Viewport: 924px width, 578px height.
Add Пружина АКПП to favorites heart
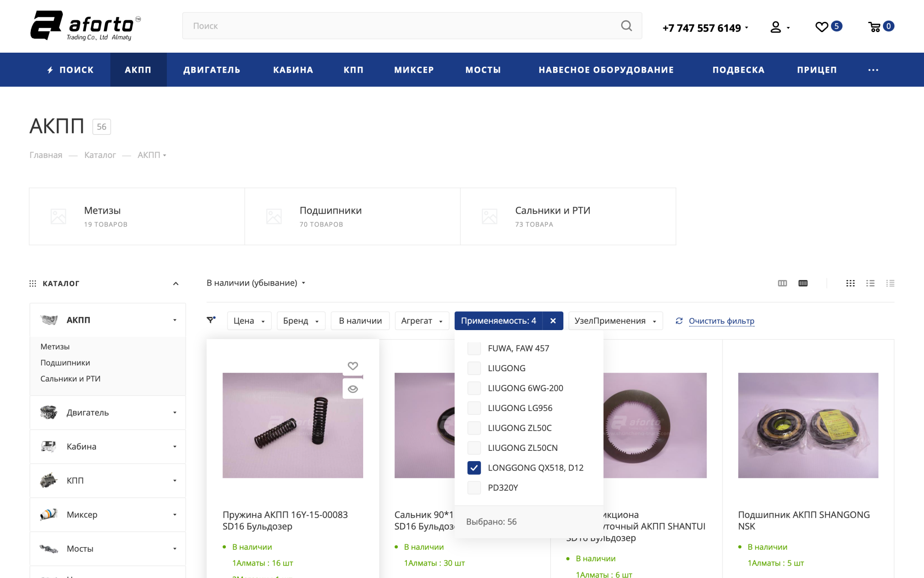352,366
